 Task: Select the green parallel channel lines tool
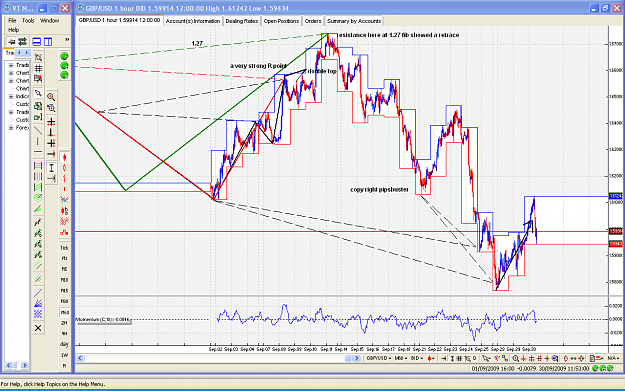tap(38, 266)
